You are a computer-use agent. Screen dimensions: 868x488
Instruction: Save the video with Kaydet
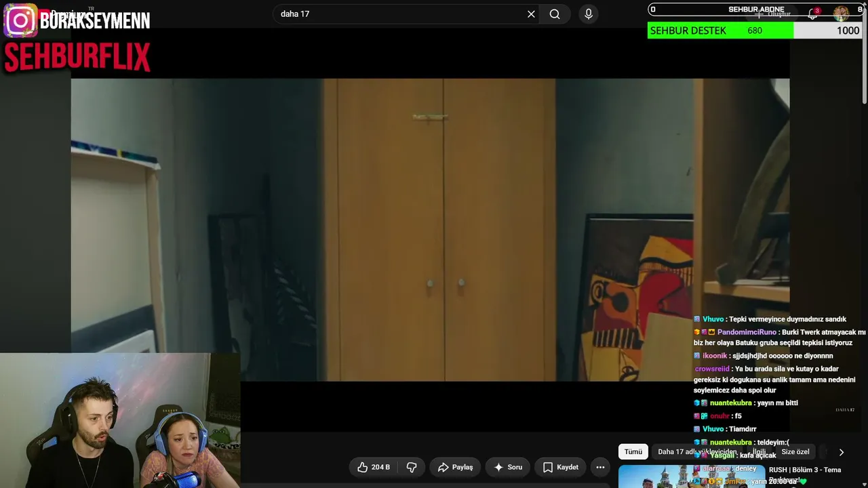560,467
